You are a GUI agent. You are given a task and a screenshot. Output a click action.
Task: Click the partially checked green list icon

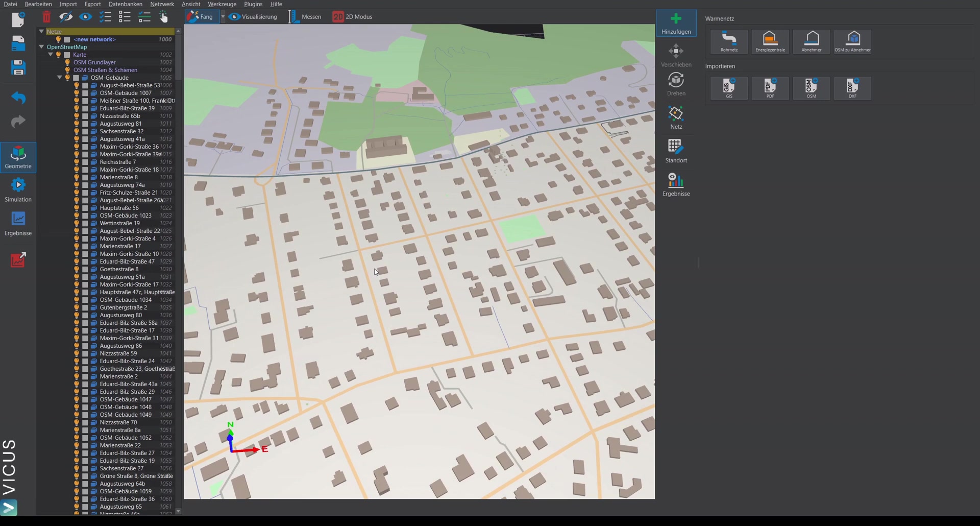(144, 17)
